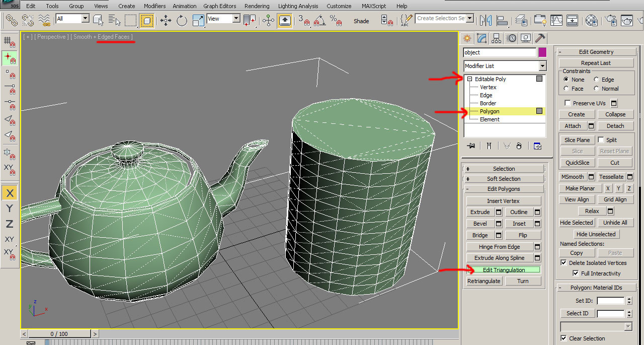The image size is (644, 345).
Task: Collapse the Editable Poly tree node
Action: point(469,79)
